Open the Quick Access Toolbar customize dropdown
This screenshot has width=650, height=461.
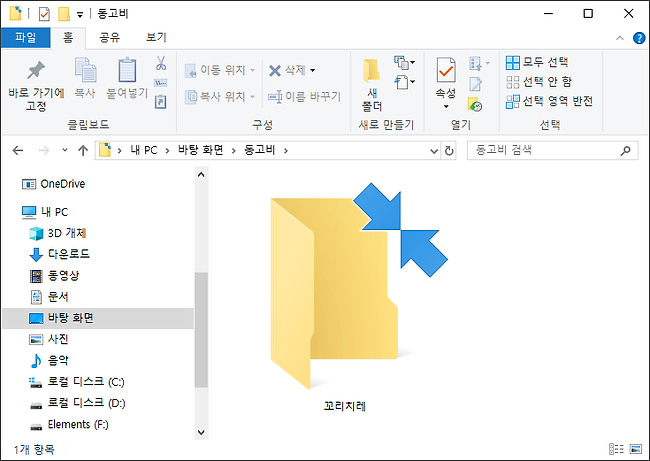[x=80, y=15]
